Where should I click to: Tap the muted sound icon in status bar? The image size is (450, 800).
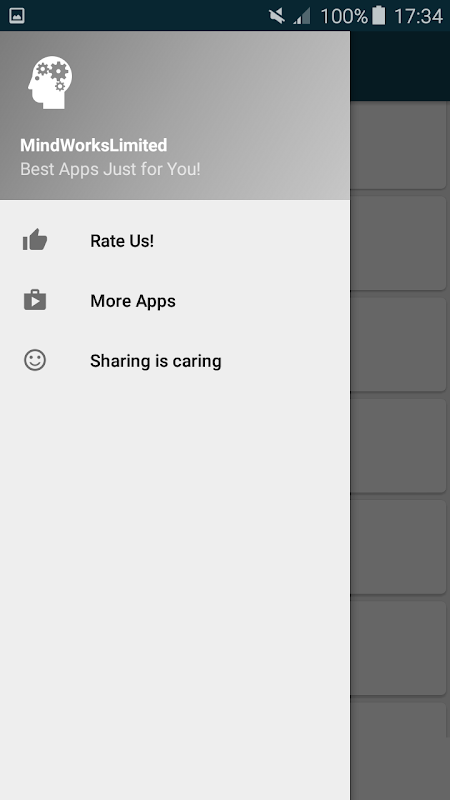277,16
